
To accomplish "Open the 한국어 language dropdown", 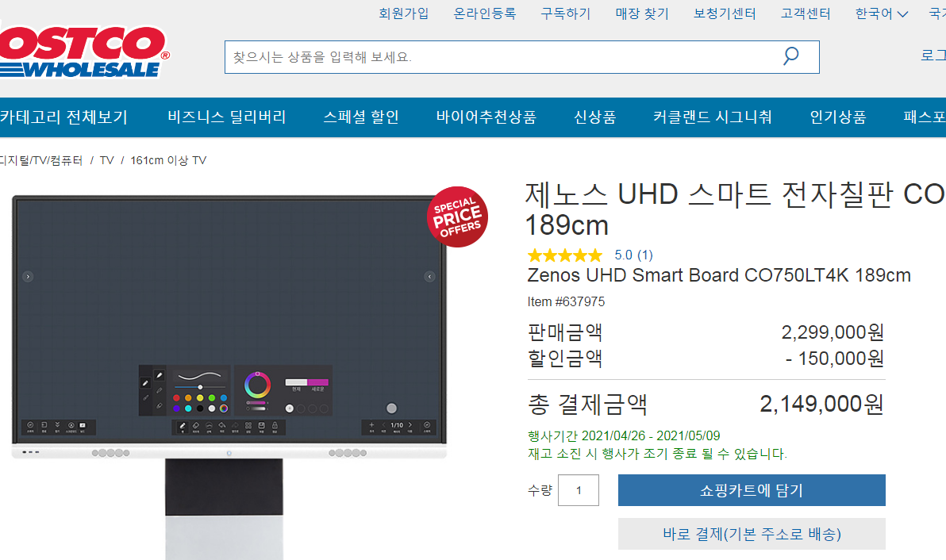I will click(881, 13).
